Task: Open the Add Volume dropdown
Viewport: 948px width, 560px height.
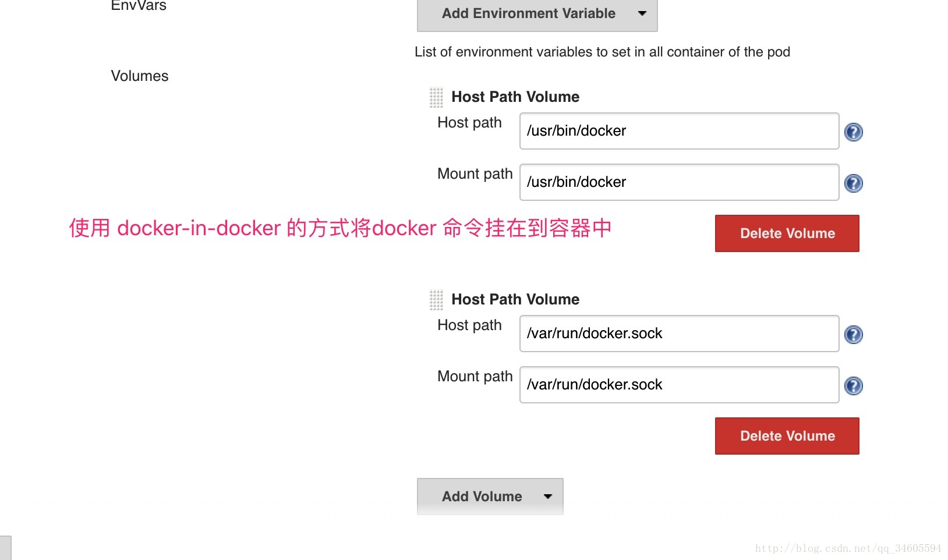Action: [490, 497]
